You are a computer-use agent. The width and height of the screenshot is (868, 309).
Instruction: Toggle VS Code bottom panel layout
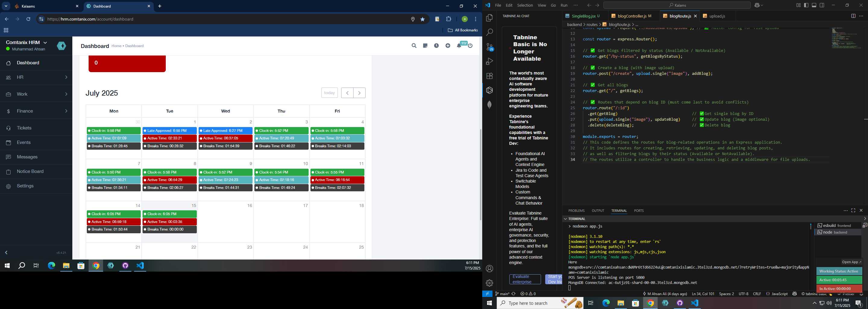(814, 5)
